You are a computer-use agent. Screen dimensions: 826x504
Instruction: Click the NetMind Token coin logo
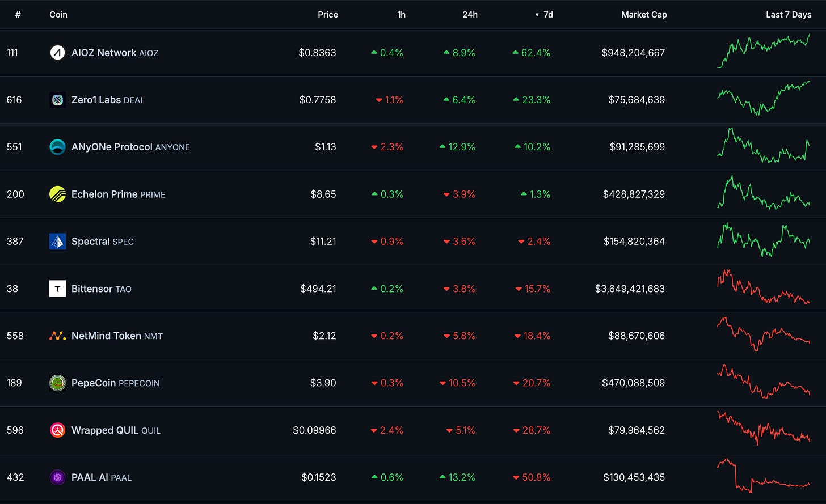coord(57,336)
